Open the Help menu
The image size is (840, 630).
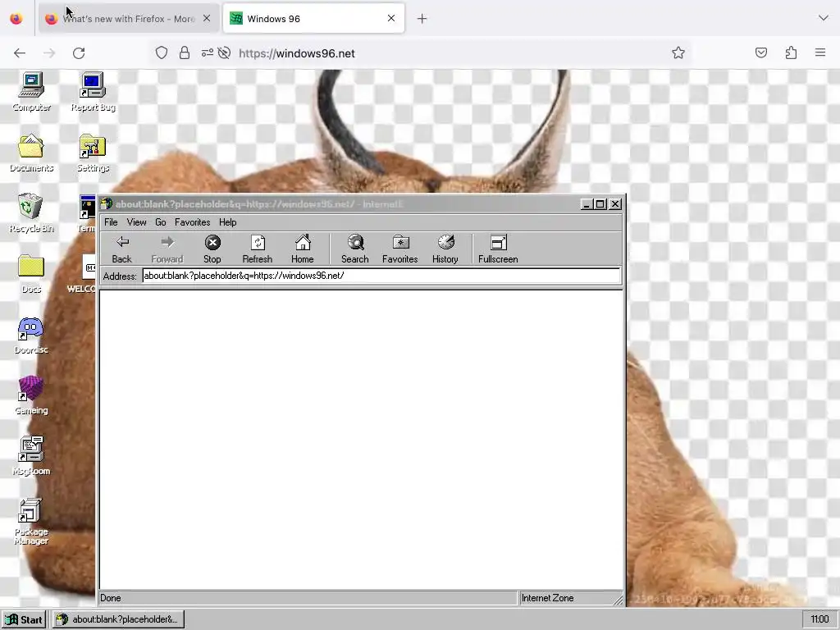click(x=228, y=222)
